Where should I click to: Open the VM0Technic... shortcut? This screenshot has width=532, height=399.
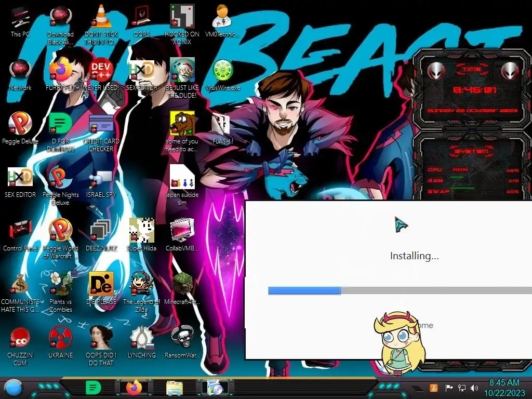(x=222, y=17)
